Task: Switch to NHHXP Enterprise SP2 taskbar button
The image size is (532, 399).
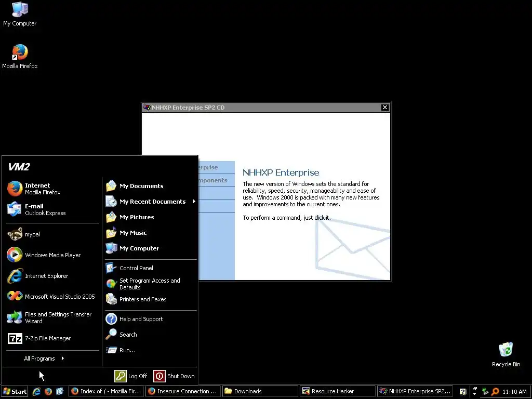Action: click(415, 391)
